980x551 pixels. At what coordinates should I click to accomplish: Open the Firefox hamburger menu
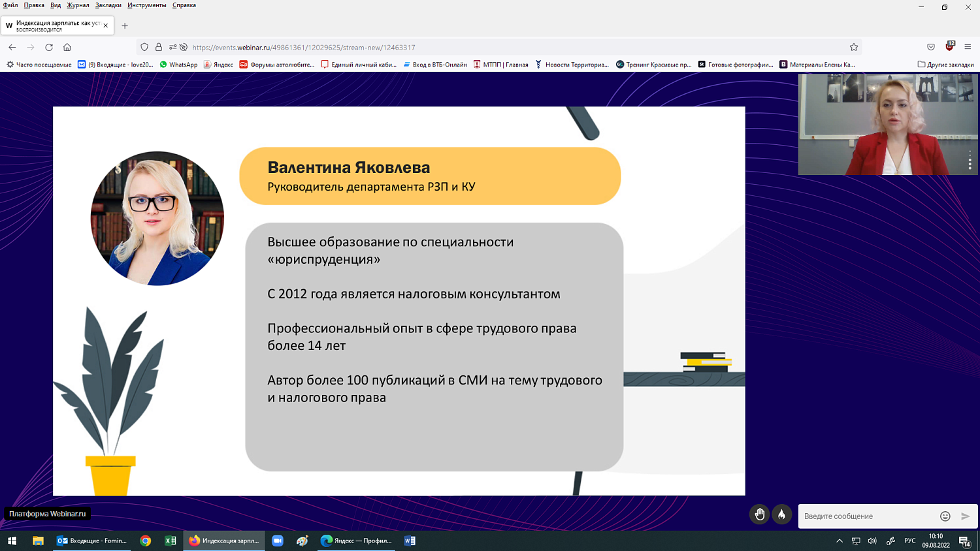pyautogui.click(x=968, y=47)
